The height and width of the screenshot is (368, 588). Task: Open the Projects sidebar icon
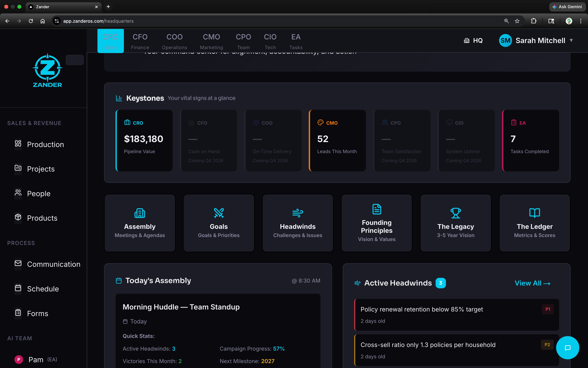pos(18,168)
